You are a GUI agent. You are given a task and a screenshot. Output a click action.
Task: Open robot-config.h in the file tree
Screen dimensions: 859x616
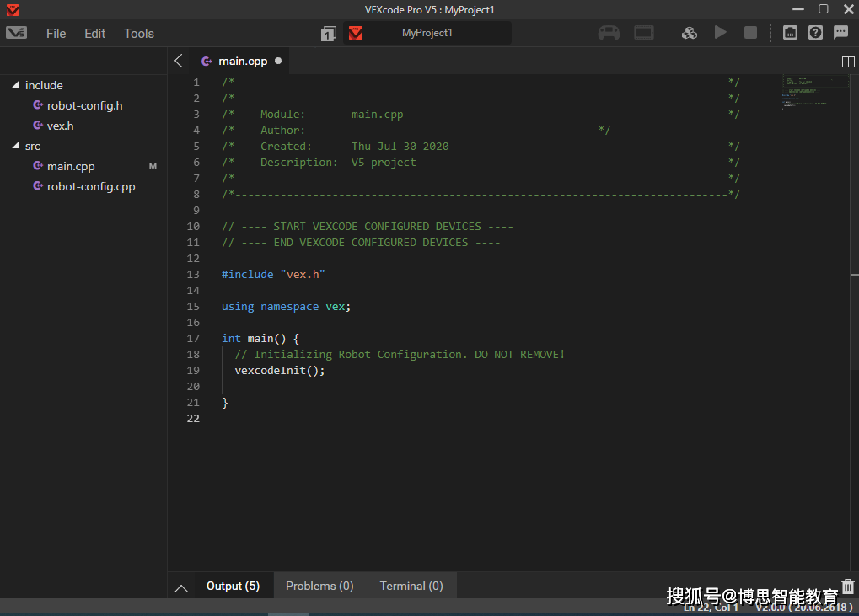pos(84,105)
